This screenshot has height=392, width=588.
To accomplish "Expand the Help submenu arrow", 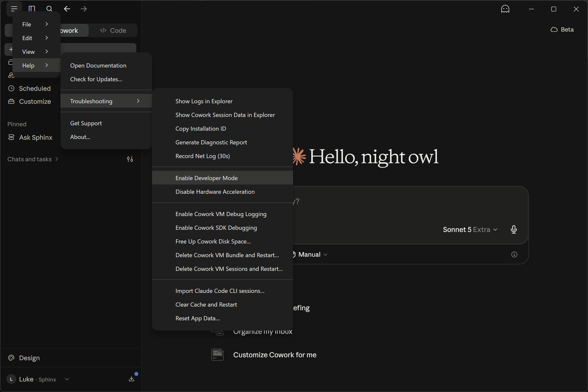I will click(47, 65).
